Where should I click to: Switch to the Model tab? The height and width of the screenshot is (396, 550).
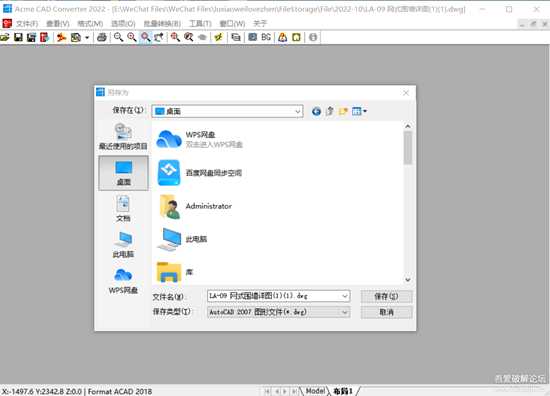[315, 391]
